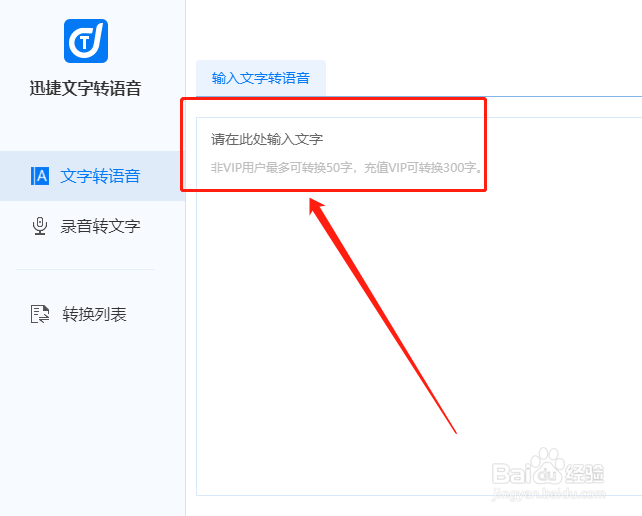
Task: Click the 迅捷文字转语音 title text
Action: click(x=86, y=88)
